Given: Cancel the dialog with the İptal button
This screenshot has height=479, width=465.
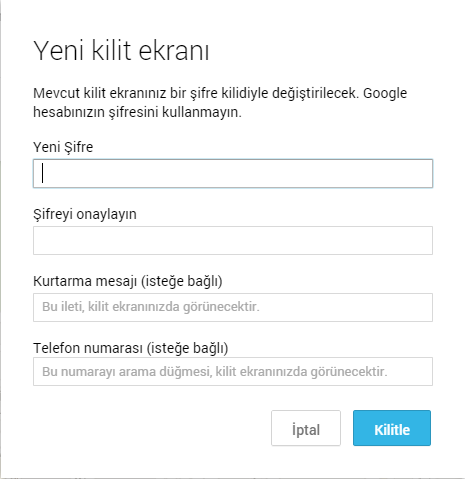Looking at the screenshot, I should click(306, 428).
